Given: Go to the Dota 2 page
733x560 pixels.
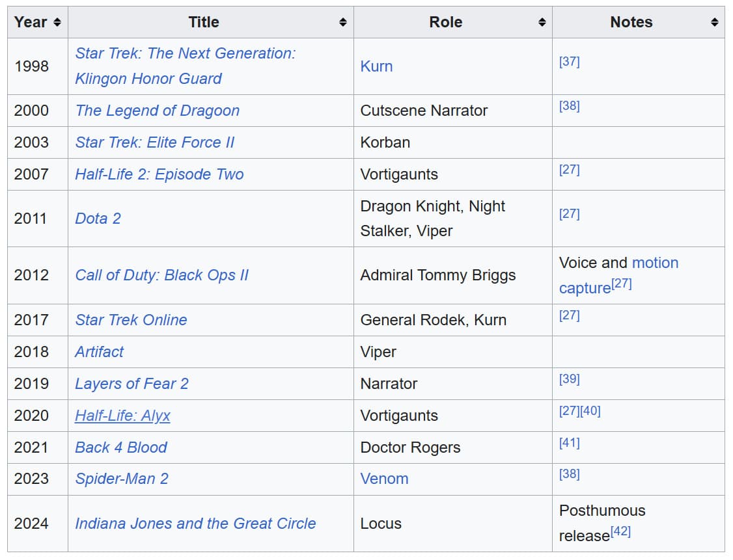Looking at the screenshot, I should click(x=98, y=219).
